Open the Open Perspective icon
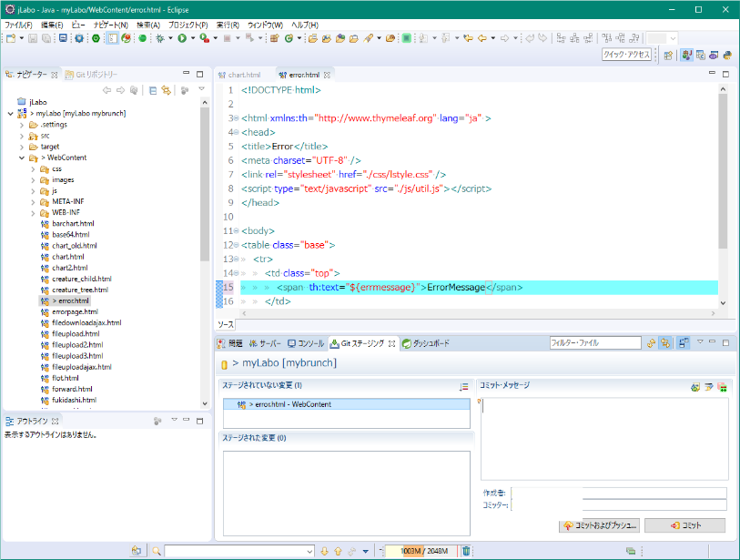 point(668,56)
